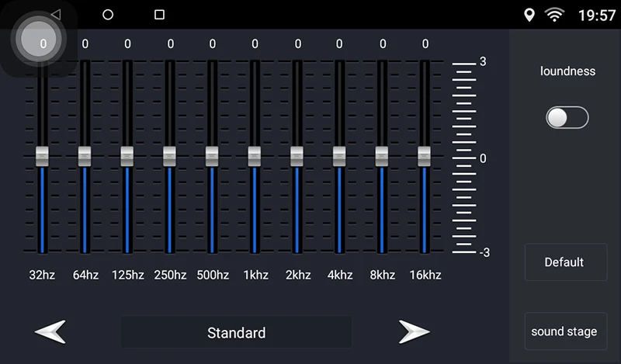The image size is (621, 364).
Task: Click the 500hz slider handle
Action: [x=212, y=157]
